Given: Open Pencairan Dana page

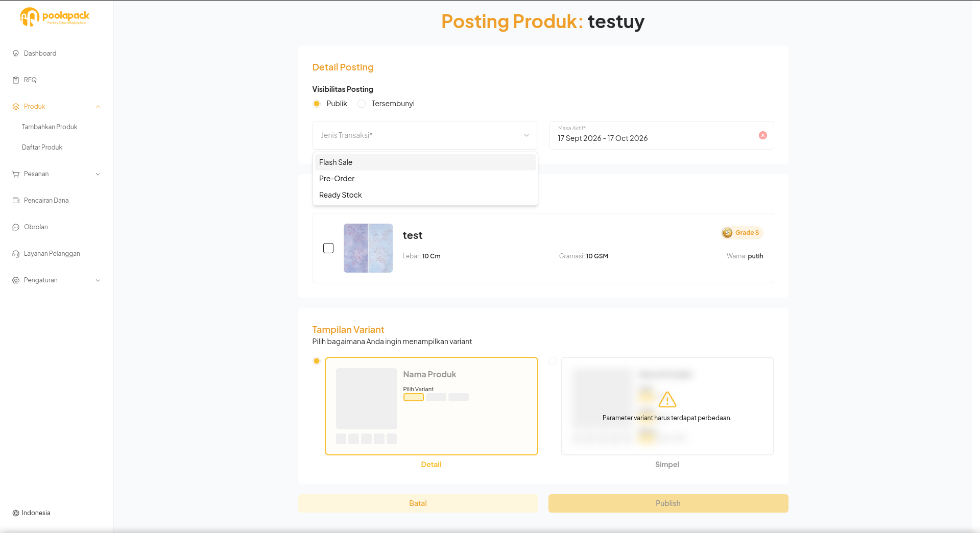Looking at the screenshot, I should [46, 201].
